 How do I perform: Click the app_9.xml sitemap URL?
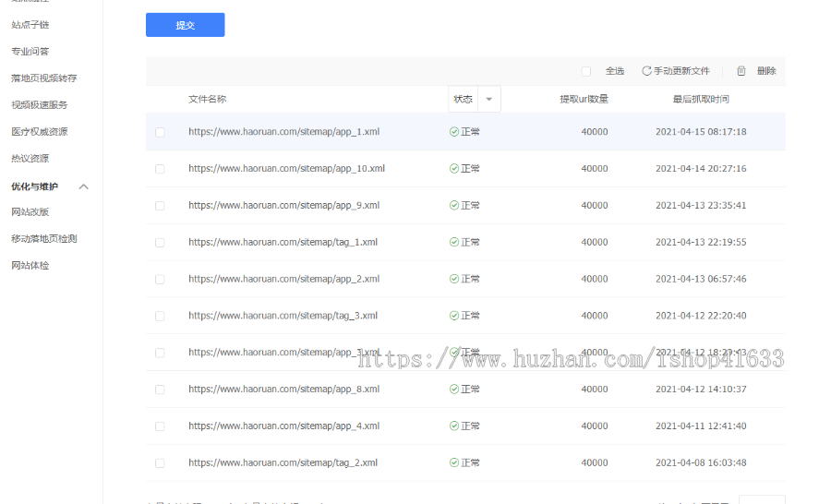tap(284, 205)
